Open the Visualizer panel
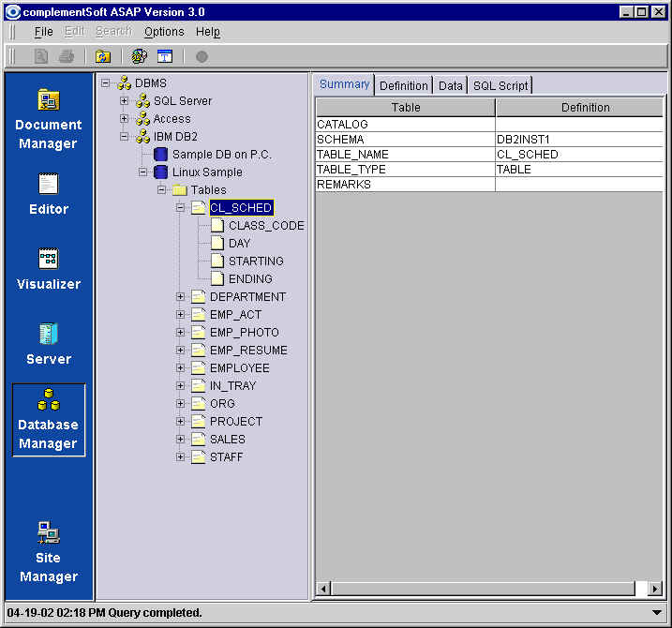The width and height of the screenshot is (672, 628). pyautogui.click(x=49, y=269)
